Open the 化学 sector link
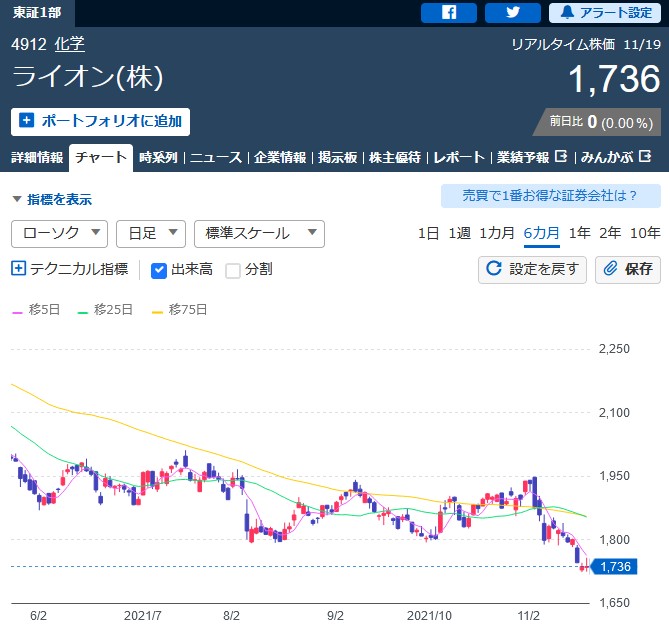 tap(70, 44)
